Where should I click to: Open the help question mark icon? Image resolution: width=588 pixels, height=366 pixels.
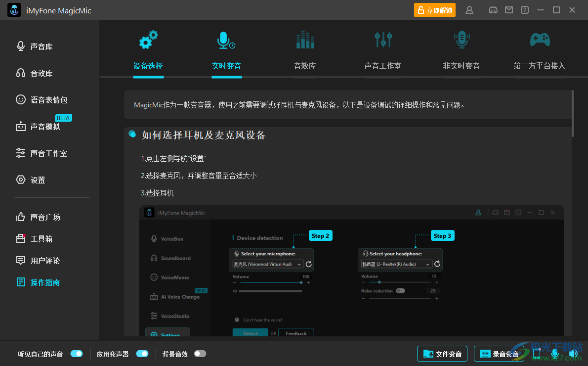click(x=525, y=10)
